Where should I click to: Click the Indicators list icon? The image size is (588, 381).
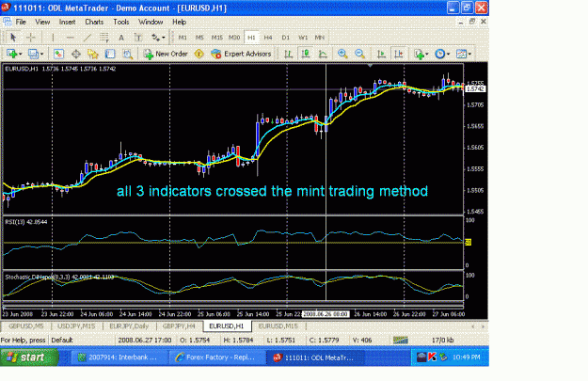pyautogui.click(x=420, y=54)
